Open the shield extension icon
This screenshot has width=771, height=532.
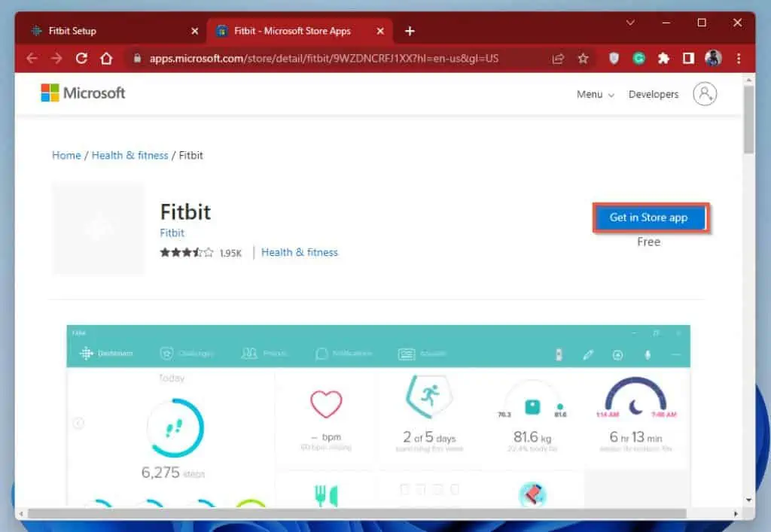[x=614, y=59]
